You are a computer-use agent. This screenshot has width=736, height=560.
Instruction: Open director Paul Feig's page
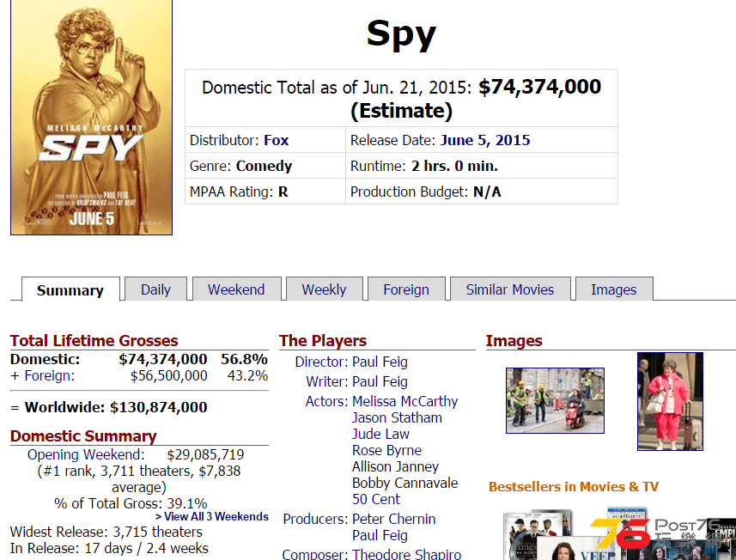pyautogui.click(x=380, y=362)
